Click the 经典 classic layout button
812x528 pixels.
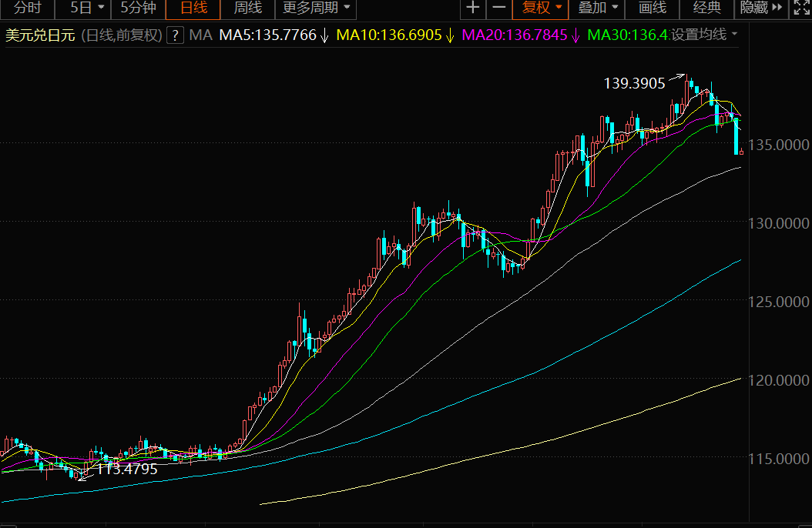pos(707,8)
